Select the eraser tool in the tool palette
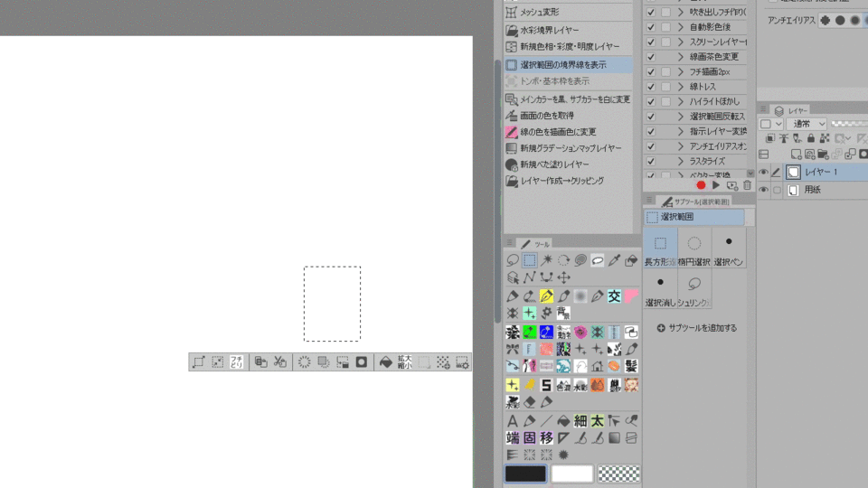Screen dimensions: 868x488 530,402
